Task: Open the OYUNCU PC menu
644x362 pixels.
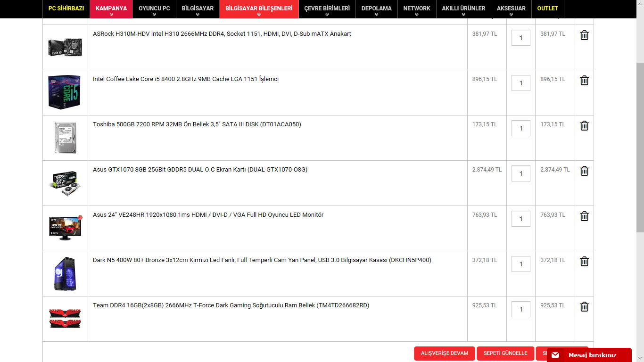Action: click(x=154, y=9)
